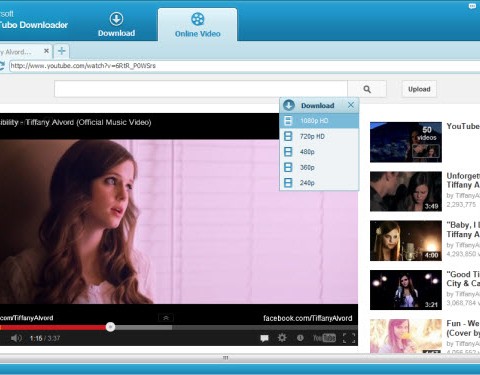Click the magnifier search button
Screen dimensions: 480x375
[367, 89]
